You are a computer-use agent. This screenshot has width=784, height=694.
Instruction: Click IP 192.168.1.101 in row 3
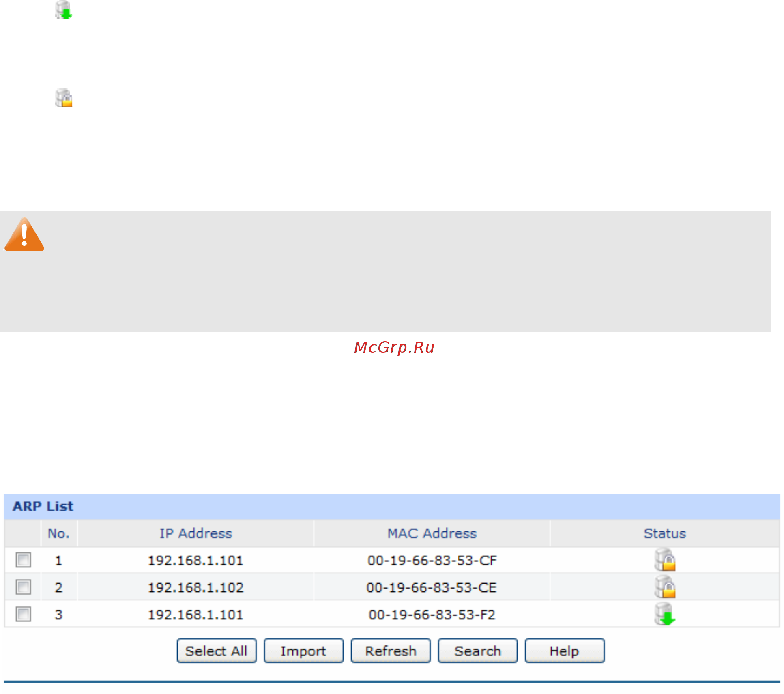click(195, 615)
